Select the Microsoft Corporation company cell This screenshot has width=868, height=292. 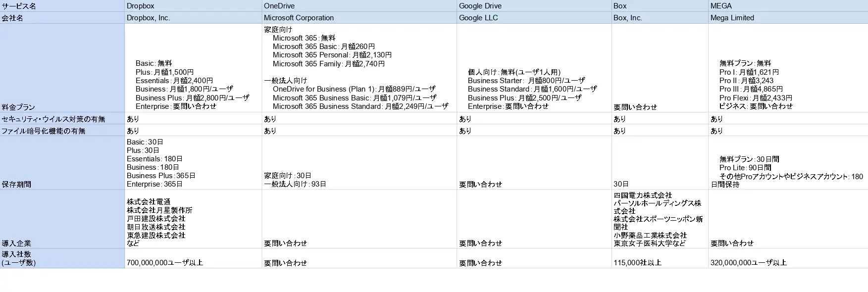click(359, 18)
